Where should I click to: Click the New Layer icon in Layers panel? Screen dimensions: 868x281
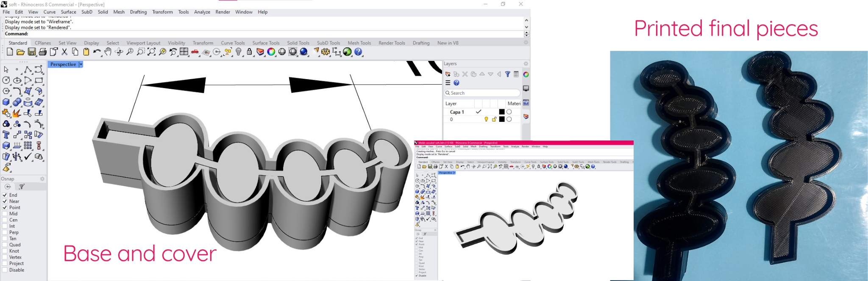[x=448, y=74]
